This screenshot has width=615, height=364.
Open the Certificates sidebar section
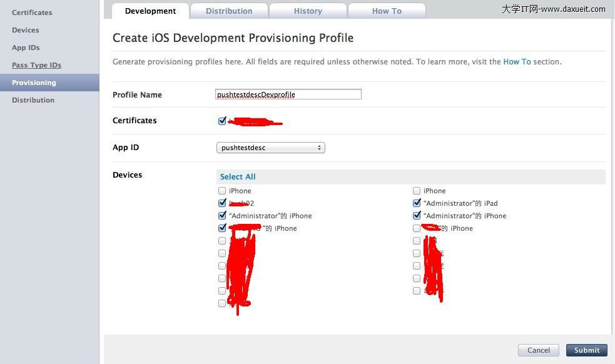32,13
